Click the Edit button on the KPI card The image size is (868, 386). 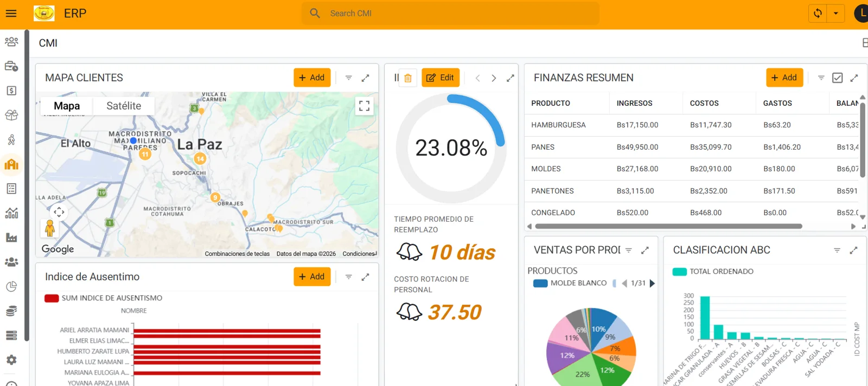click(441, 78)
